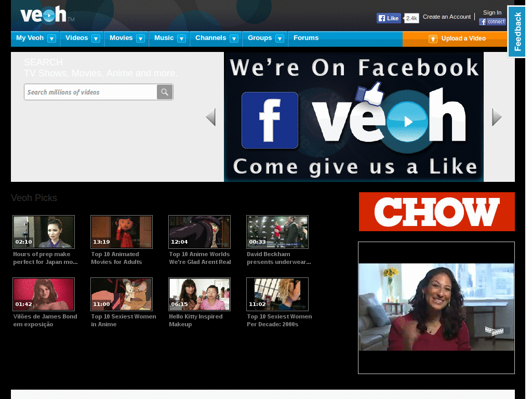Viewport: 532px width, 399px height.
Task: Click the Facebook Like button
Action: coord(389,18)
